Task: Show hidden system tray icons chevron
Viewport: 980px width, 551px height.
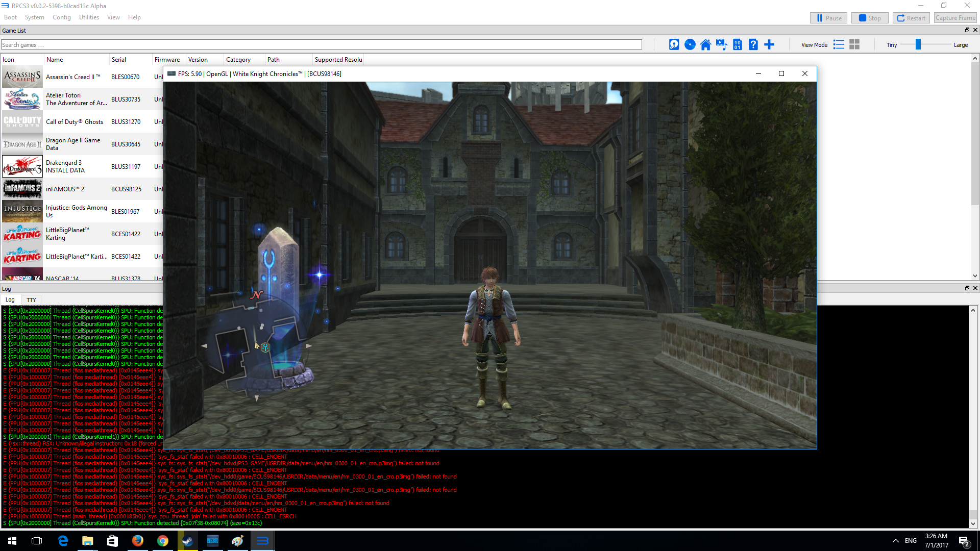Action: pos(895,541)
